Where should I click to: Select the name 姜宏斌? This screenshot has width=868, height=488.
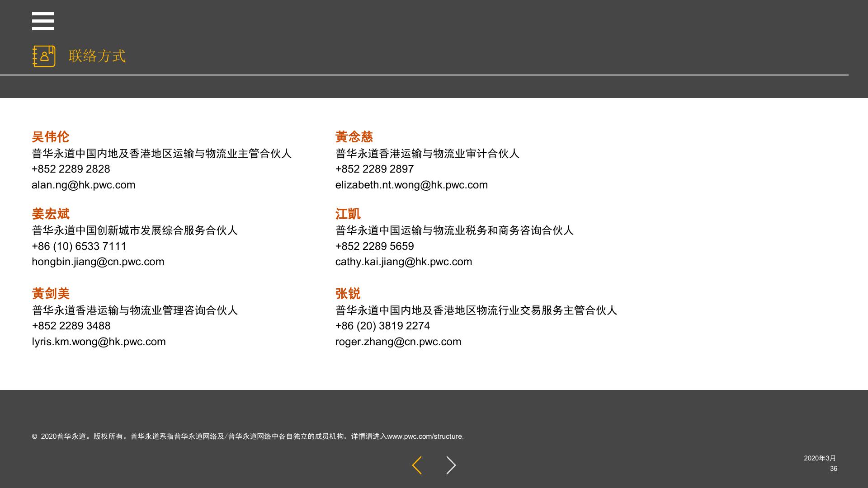tap(51, 214)
